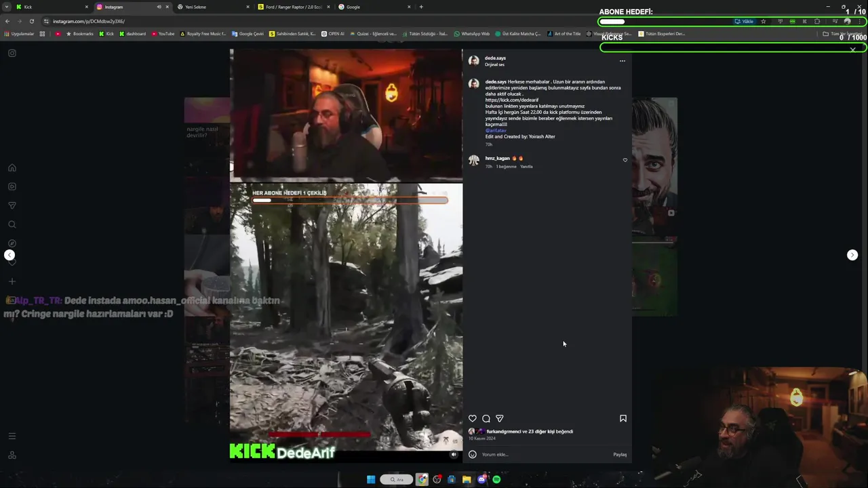Reload the page
This screenshot has height=488, width=868.
(31, 21)
